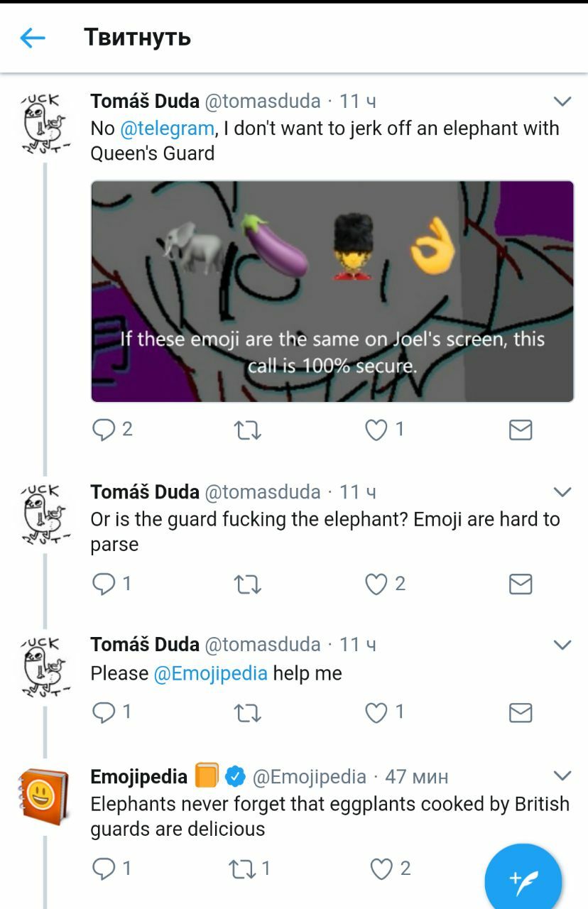Open the @Emojipedia mention link
Screen dimensions: 588x909
pyautogui.click(x=211, y=673)
